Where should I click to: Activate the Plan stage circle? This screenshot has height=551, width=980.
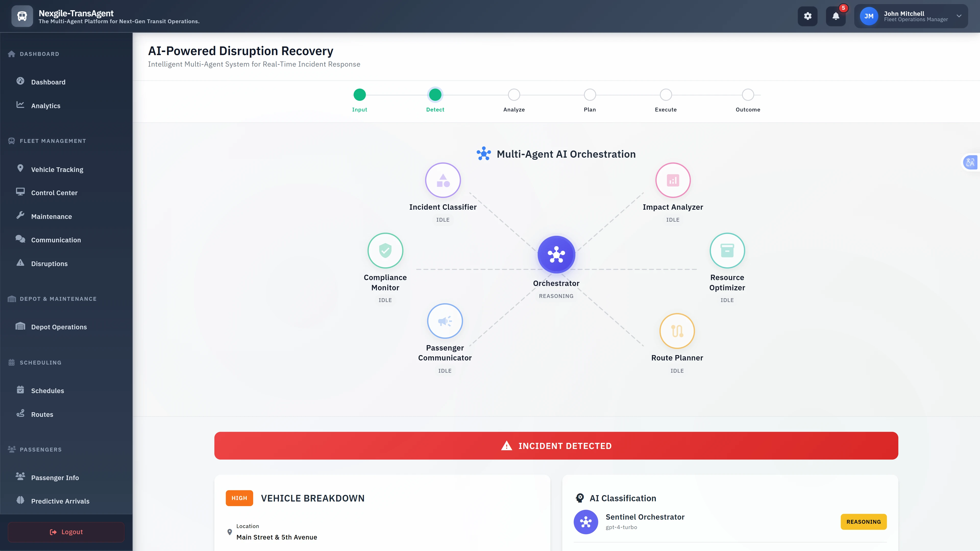[590, 95]
